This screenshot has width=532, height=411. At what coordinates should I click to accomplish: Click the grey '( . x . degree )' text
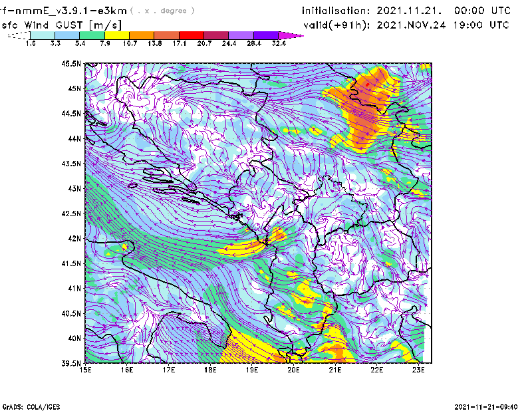pyautogui.click(x=162, y=11)
